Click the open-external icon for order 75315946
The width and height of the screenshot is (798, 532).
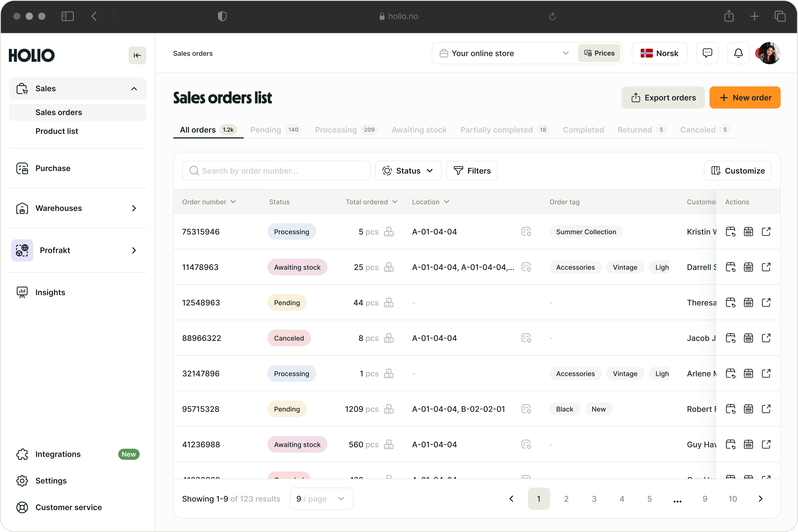click(x=766, y=232)
